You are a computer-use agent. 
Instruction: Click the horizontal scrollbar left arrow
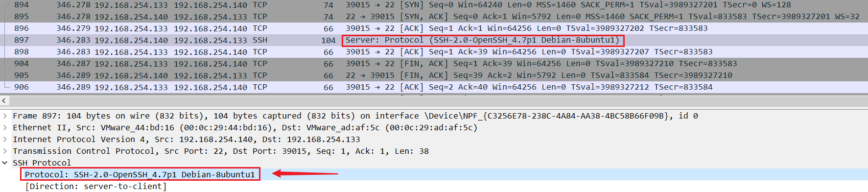4,100
